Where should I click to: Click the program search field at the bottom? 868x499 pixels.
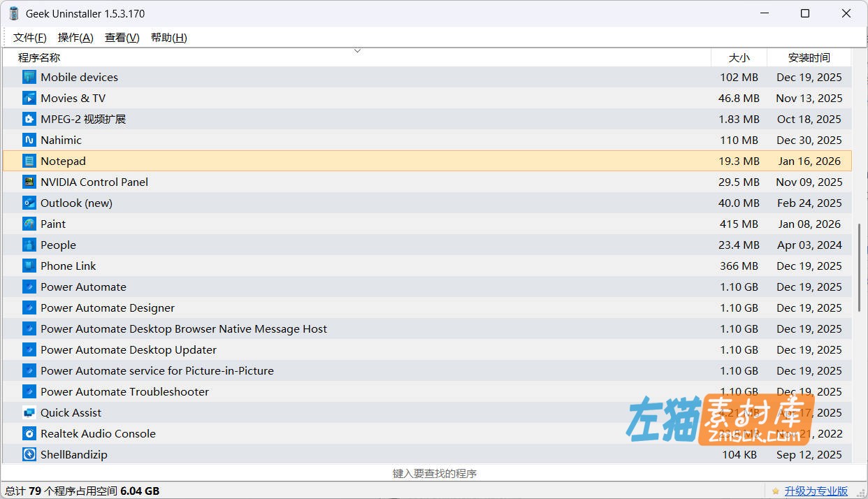[434, 472]
